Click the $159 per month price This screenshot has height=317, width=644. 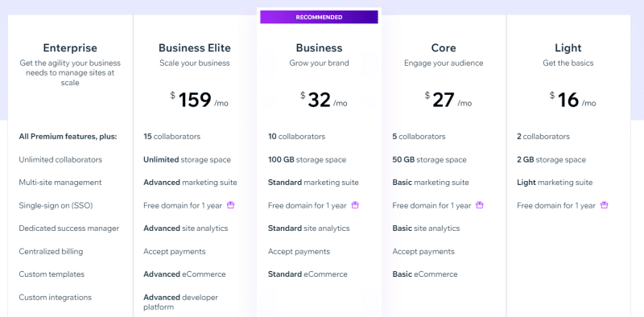(x=199, y=100)
